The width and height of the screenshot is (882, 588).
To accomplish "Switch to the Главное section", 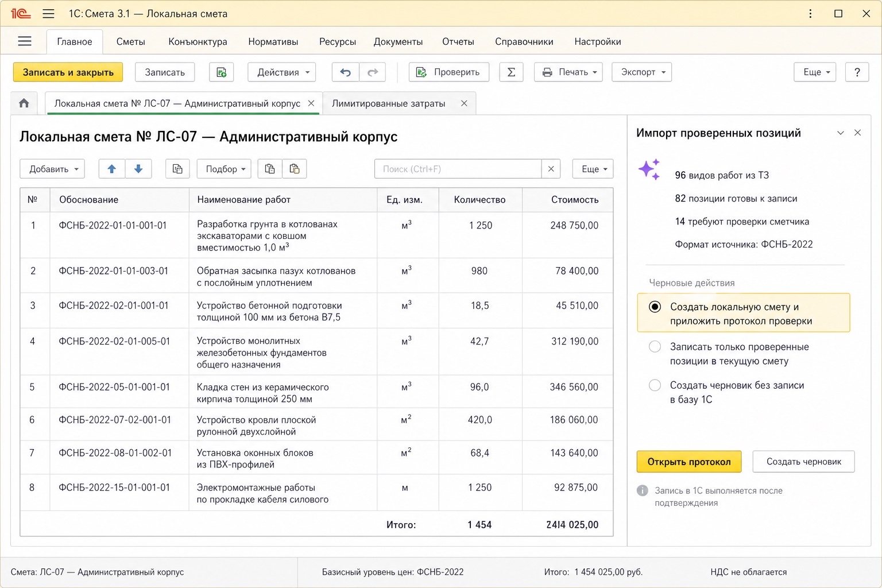I will [x=75, y=41].
